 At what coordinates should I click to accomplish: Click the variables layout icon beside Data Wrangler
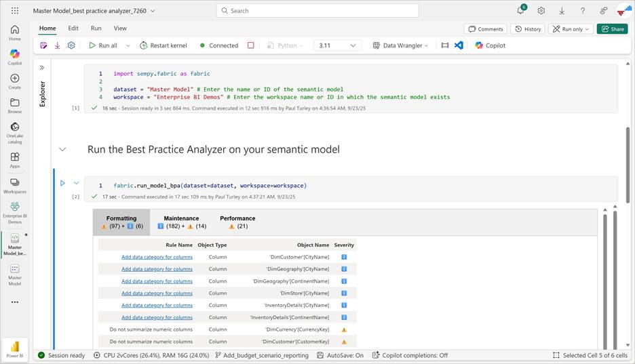click(x=444, y=45)
